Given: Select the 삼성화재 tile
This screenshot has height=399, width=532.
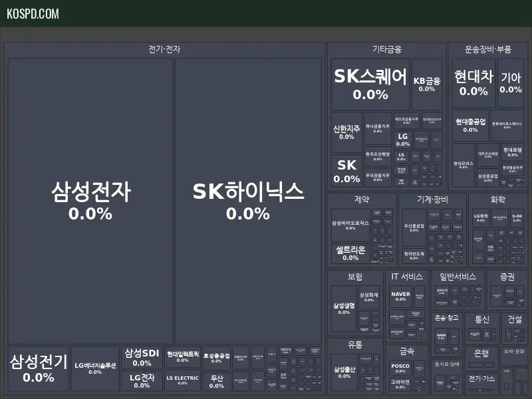Looking at the screenshot, I should point(369,297).
